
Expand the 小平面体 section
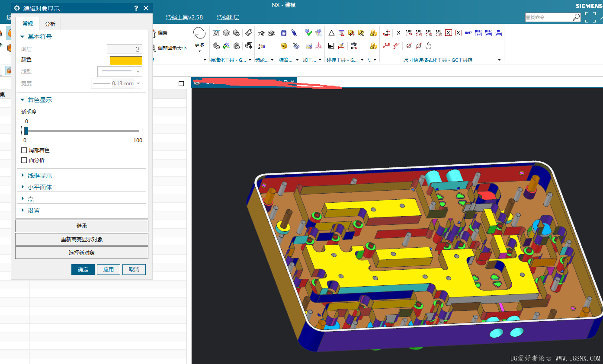(40, 187)
